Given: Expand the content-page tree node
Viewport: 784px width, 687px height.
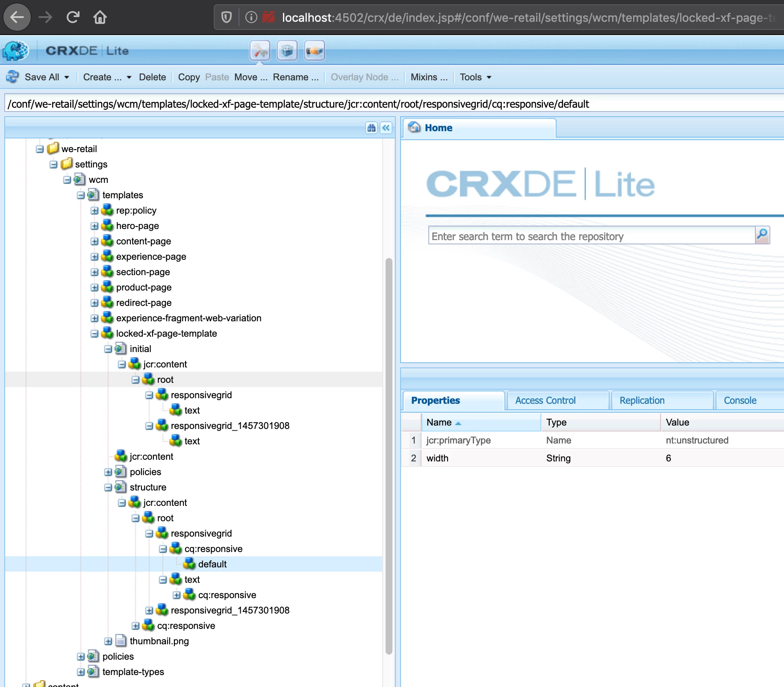Looking at the screenshot, I should 94,241.
